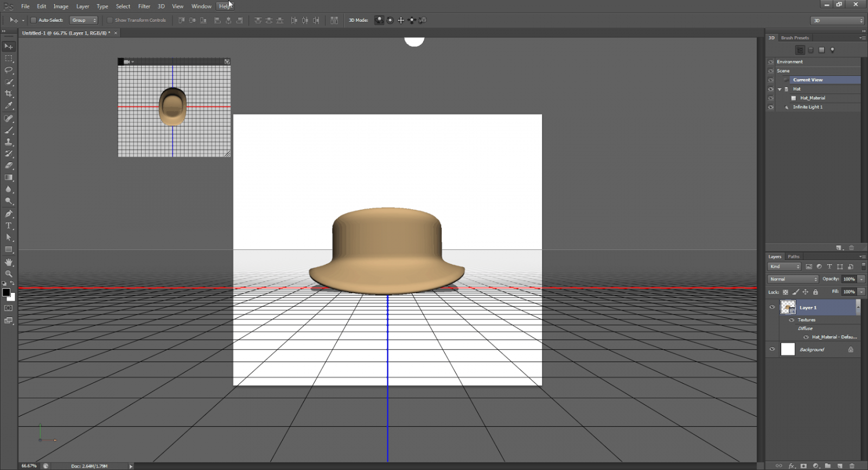
Task: Toggle visibility of the Background layer
Action: click(772, 349)
